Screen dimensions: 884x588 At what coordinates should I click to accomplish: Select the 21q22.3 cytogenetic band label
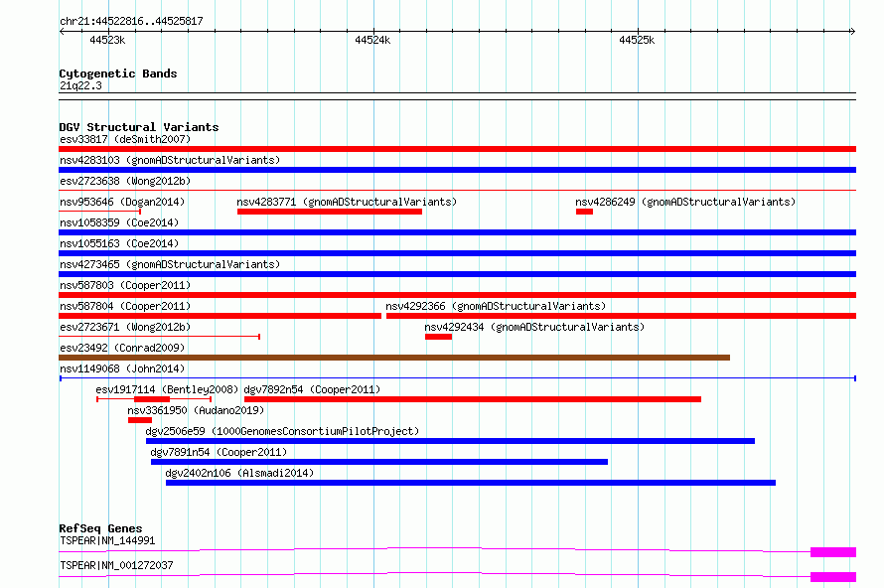click(80, 85)
